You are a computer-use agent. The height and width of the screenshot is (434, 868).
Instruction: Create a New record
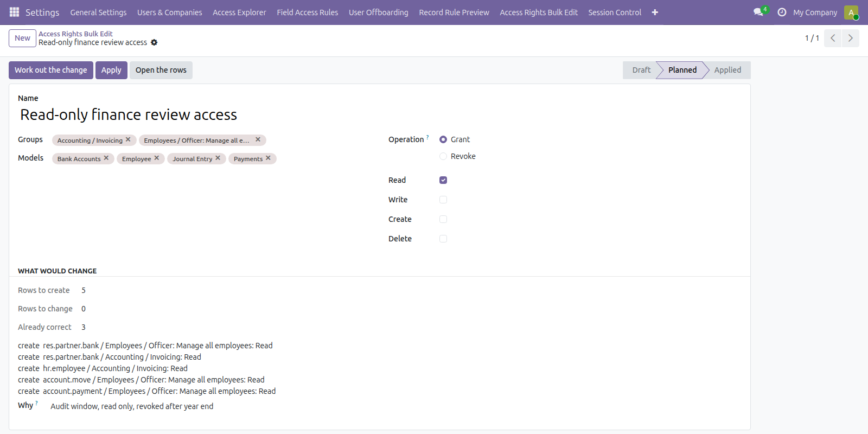(22, 38)
